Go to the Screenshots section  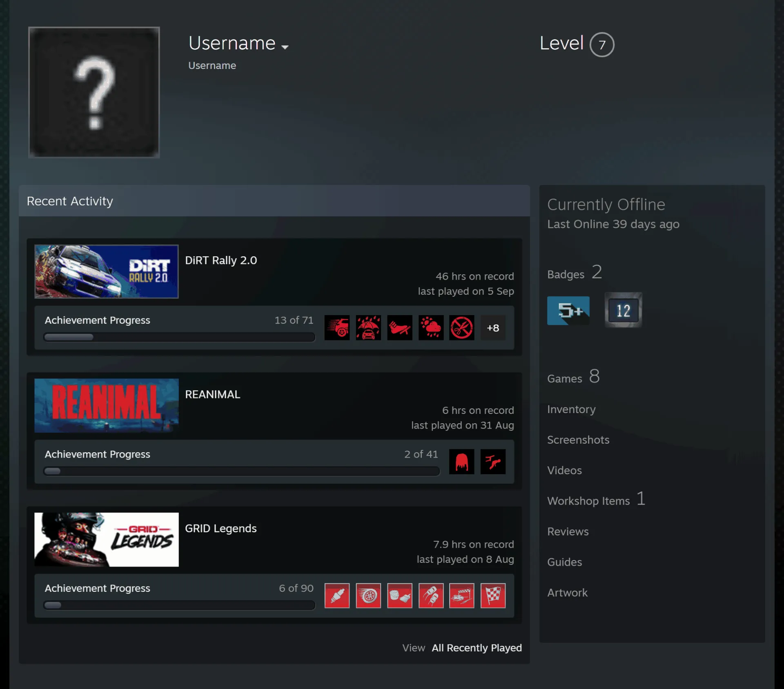coord(578,440)
